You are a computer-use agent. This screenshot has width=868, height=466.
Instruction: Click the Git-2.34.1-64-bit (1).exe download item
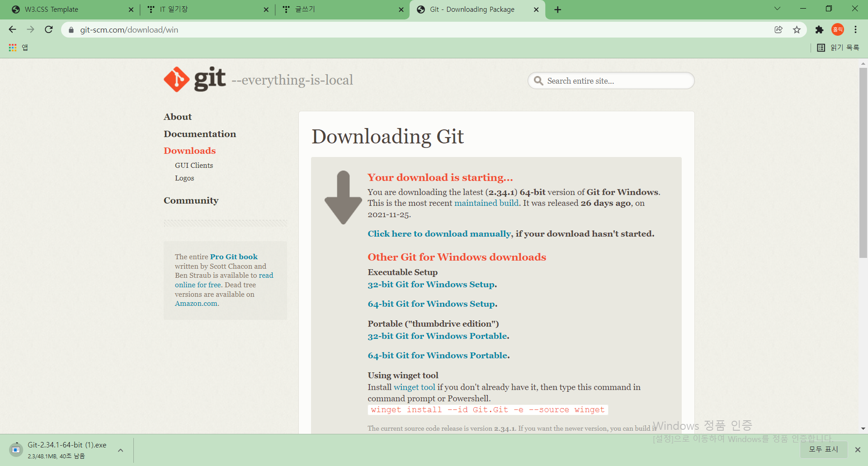coord(67,450)
